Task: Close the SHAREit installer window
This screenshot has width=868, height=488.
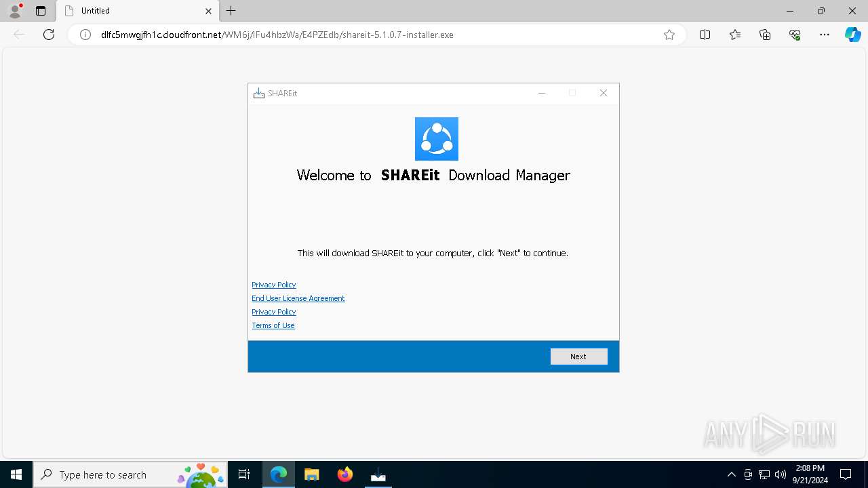Action: [604, 94]
